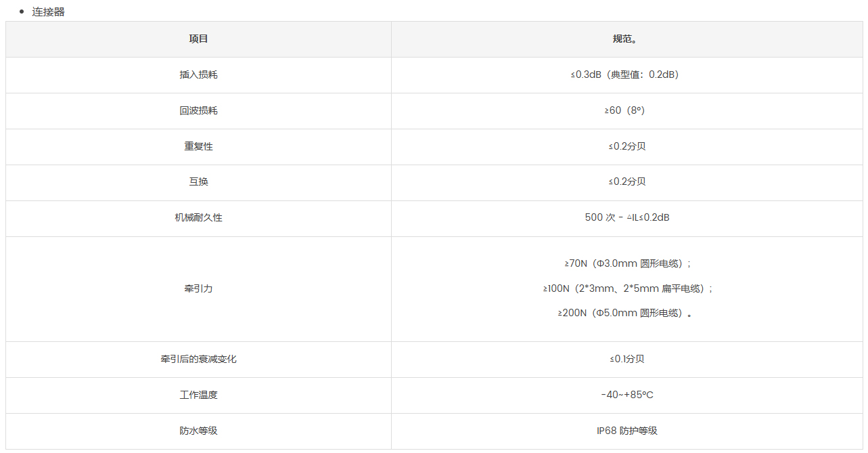
Task: Select the IP68 防护等级 value
Action: tap(626, 431)
